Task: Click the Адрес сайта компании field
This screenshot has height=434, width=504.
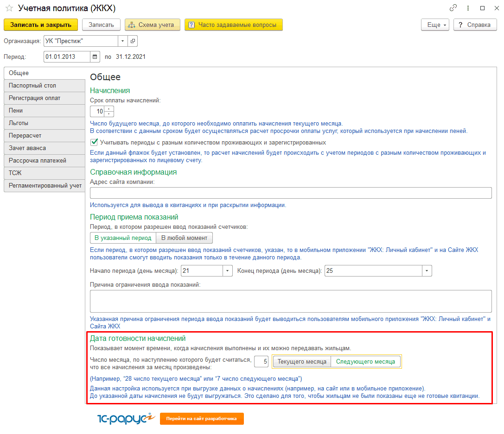Action: [x=290, y=193]
